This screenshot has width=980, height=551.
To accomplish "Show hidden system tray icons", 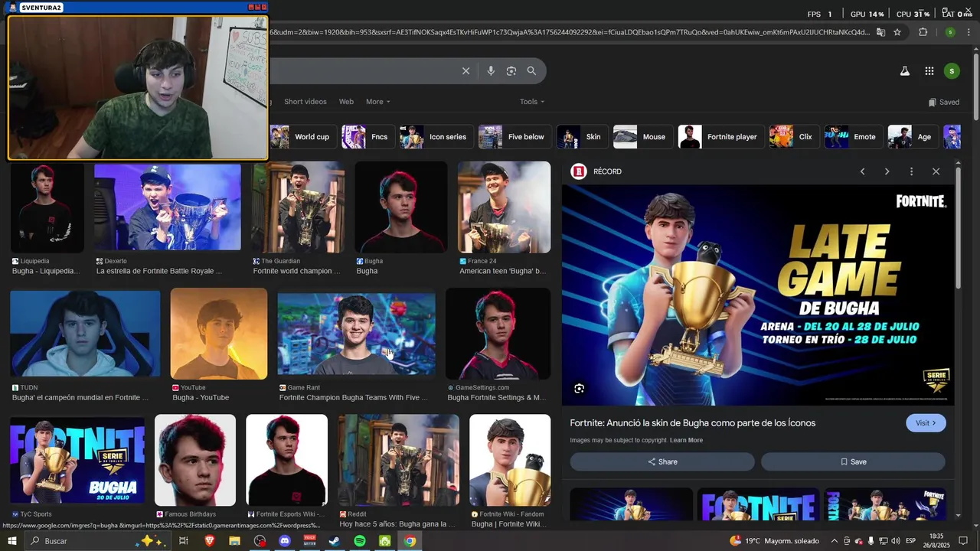I will 835,541.
